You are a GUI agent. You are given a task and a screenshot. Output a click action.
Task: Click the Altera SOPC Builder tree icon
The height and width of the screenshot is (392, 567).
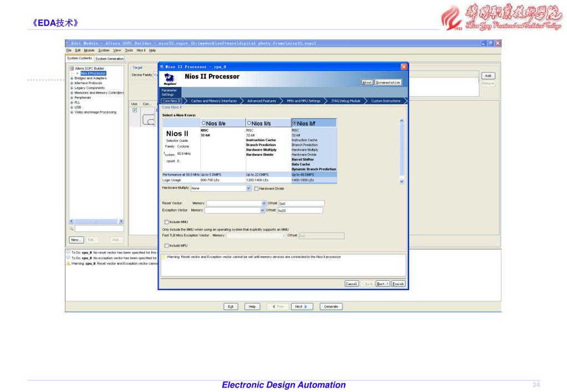coord(71,68)
